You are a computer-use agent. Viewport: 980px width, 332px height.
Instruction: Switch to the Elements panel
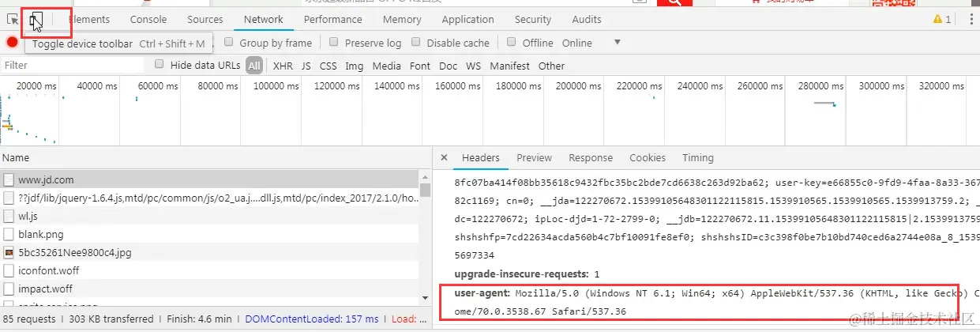click(x=89, y=19)
